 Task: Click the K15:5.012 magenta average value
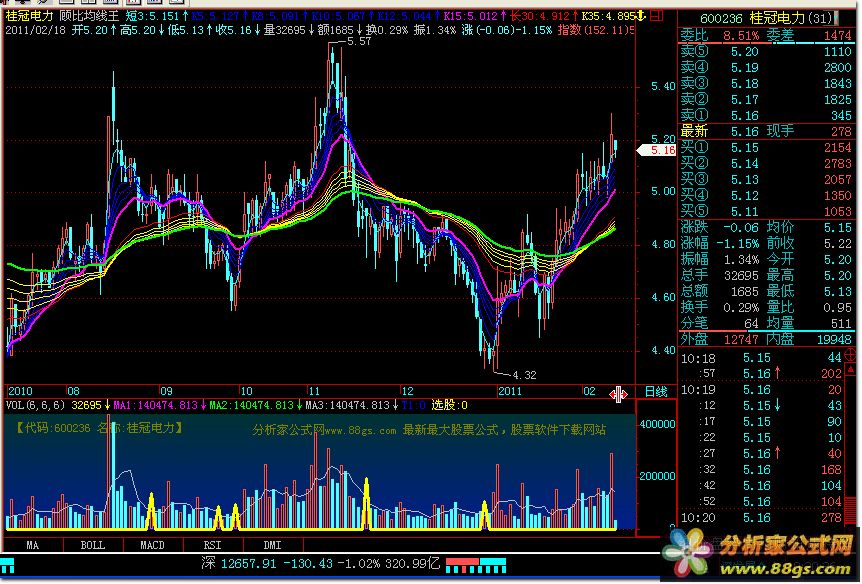pyautogui.click(x=470, y=16)
